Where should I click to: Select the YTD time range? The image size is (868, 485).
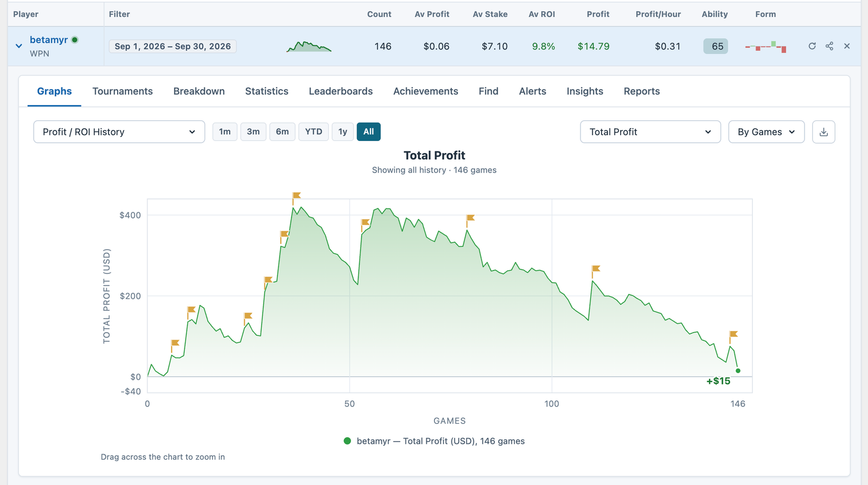(x=314, y=132)
